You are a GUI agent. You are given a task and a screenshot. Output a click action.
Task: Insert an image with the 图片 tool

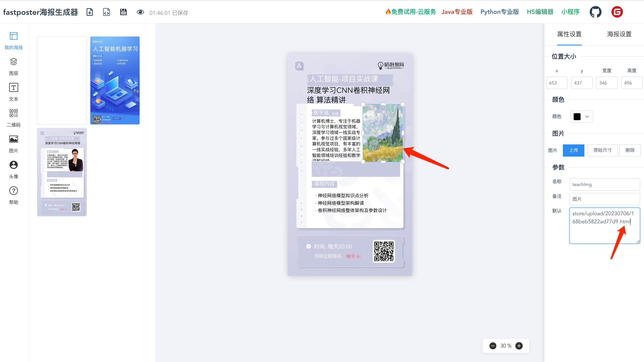point(13,143)
